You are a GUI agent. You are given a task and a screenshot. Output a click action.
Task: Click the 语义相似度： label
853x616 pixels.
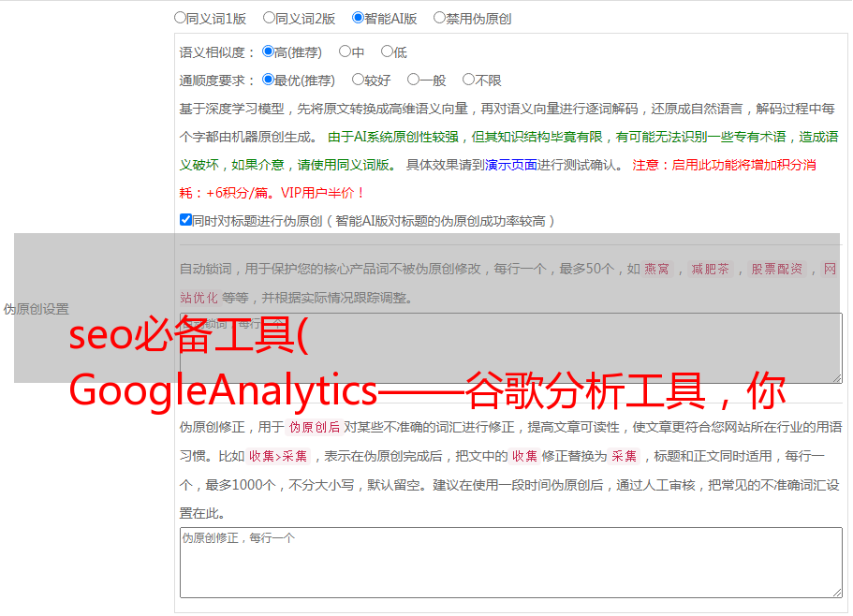click(217, 52)
